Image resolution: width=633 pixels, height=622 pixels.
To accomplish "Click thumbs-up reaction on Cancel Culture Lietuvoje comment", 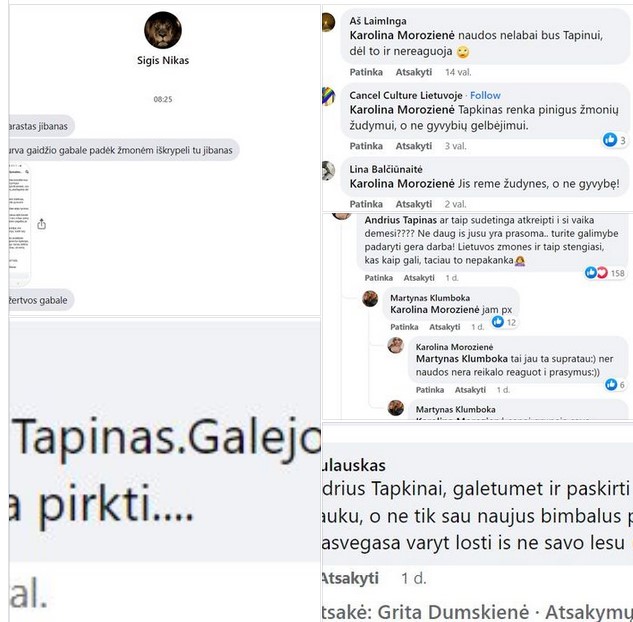I will pyautogui.click(x=610, y=140).
